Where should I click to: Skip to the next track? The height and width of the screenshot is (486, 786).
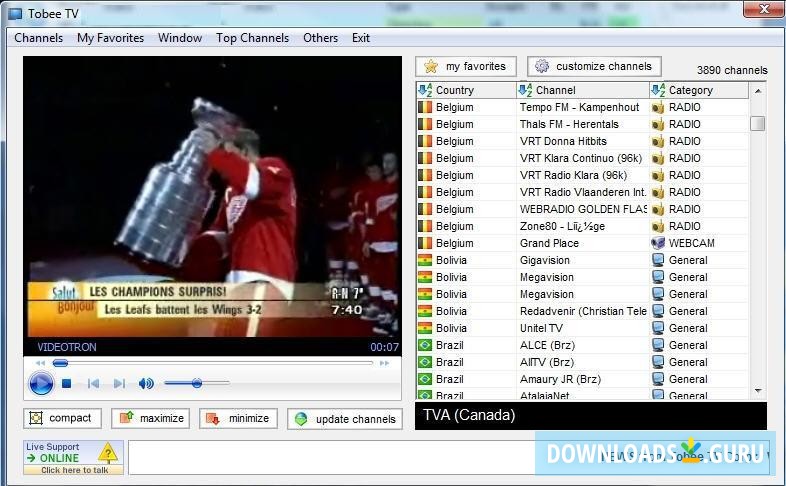119,384
